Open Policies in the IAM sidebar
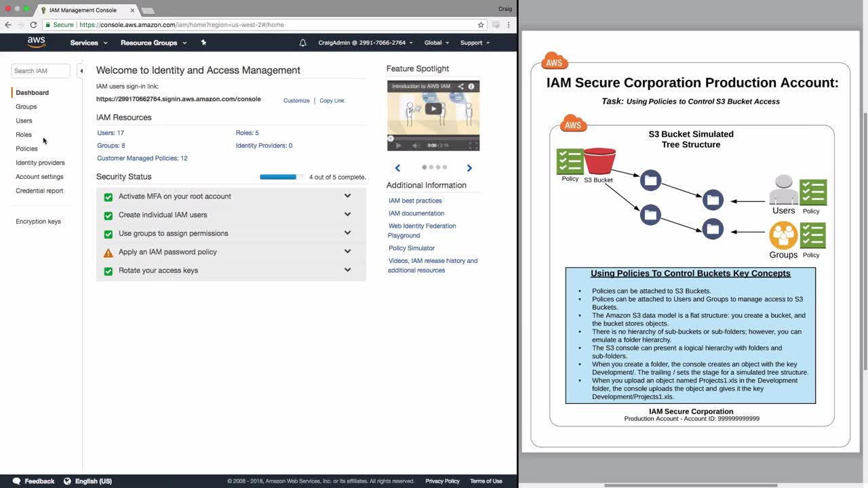This screenshot has width=868, height=488. pyautogui.click(x=26, y=149)
